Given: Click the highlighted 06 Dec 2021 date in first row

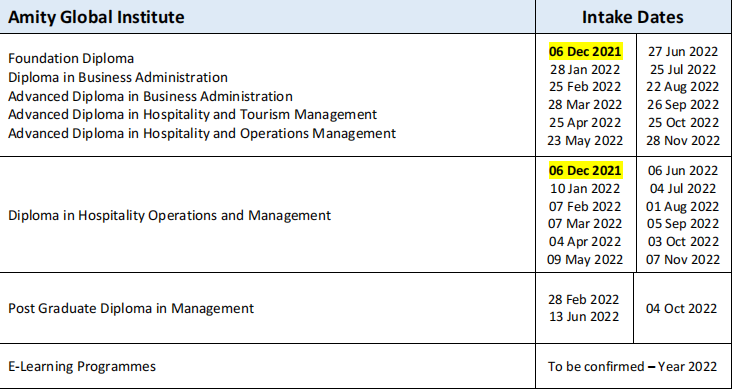Looking at the screenshot, I should (585, 51).
